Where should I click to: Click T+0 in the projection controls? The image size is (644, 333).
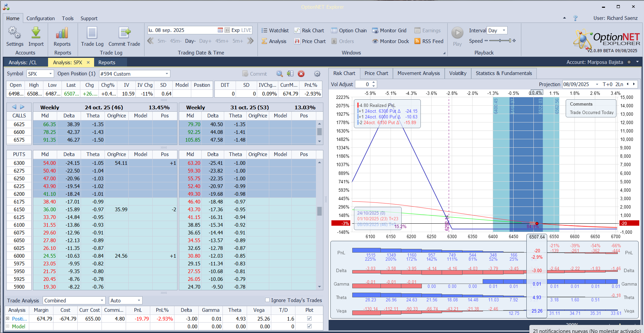point(608,84)
